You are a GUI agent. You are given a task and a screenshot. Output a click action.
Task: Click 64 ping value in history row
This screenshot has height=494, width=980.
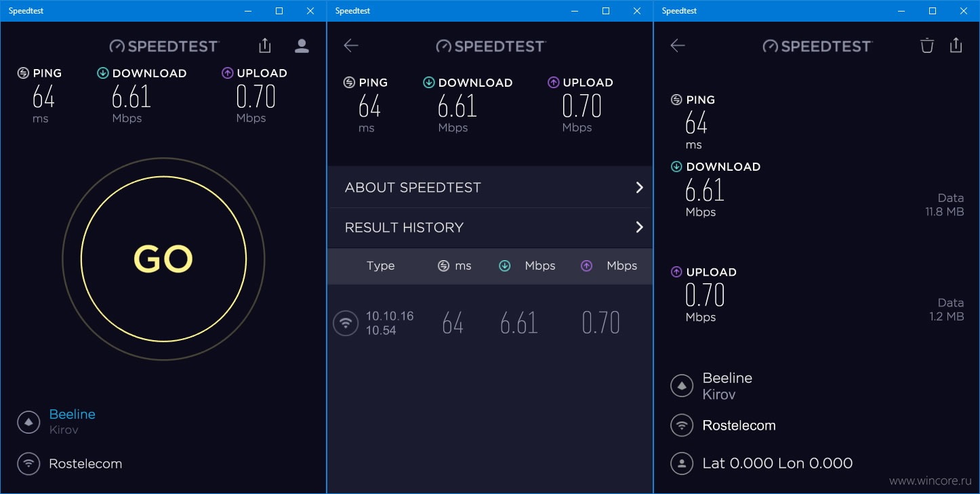[453, 323]
